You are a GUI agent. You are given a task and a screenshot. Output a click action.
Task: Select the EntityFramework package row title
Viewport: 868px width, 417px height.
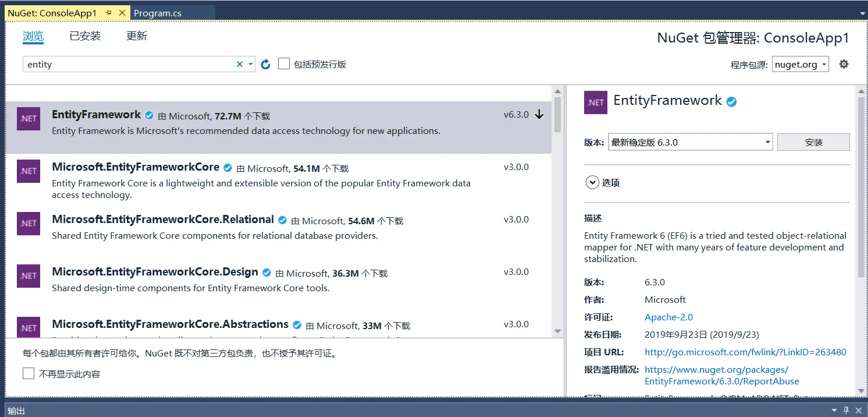(96, 114)
